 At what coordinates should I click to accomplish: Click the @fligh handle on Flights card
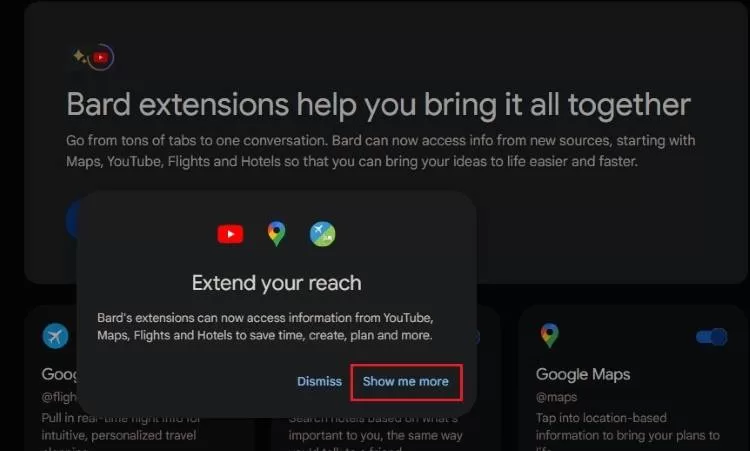pos(59,397)
